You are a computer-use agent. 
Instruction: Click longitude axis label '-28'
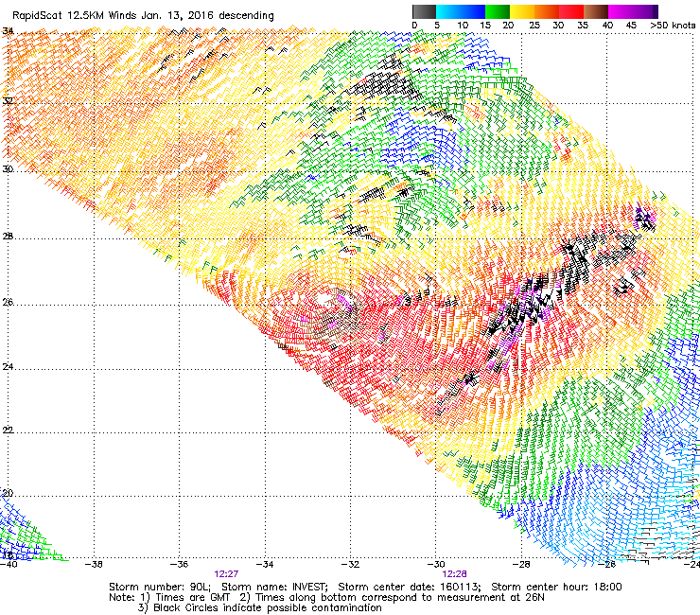click(521, 565)
